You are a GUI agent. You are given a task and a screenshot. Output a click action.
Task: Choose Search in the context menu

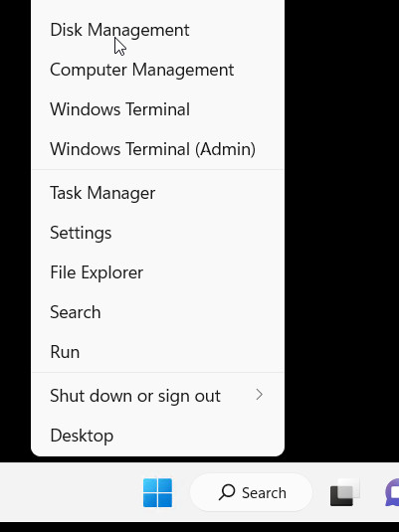pos(157,312)
